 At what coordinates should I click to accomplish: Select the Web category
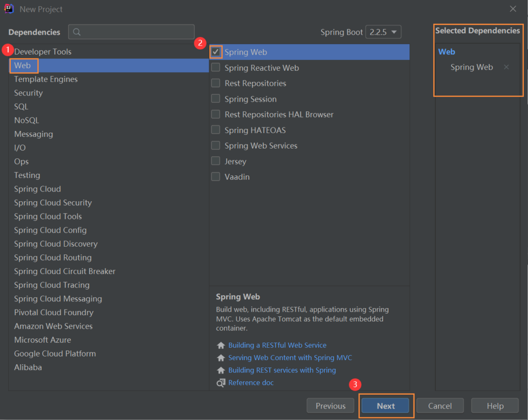(x=109, y=66)
